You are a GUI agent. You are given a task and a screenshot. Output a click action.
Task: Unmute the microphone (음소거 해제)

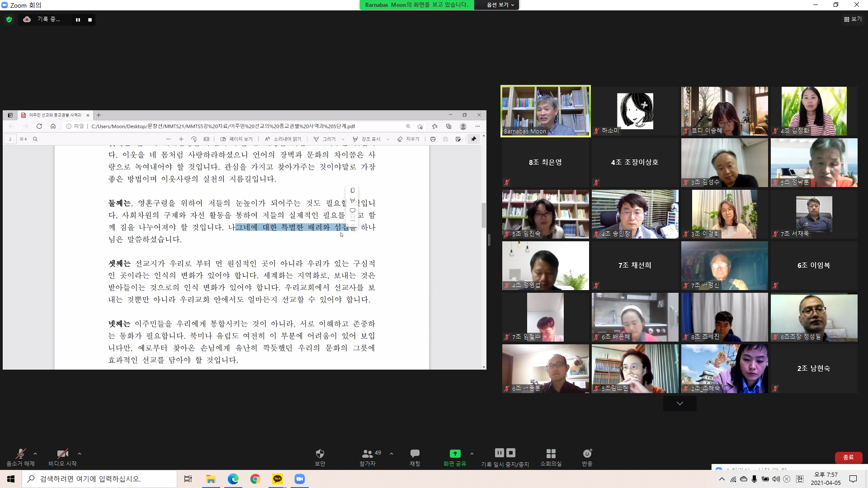[20, 454]
